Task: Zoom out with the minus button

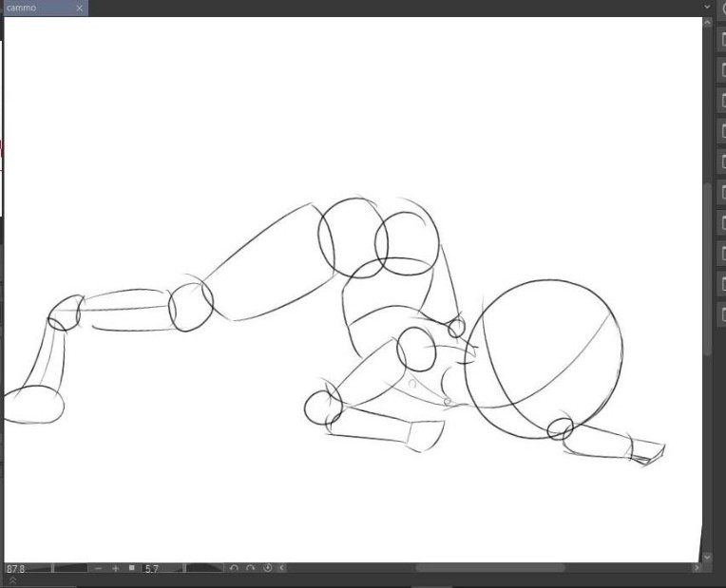Action: point(98,568)
